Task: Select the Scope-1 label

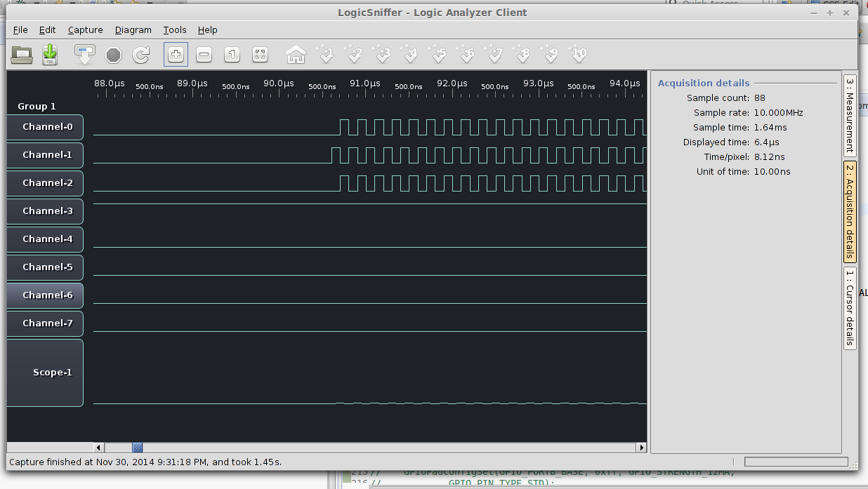Action: (45, 373)
